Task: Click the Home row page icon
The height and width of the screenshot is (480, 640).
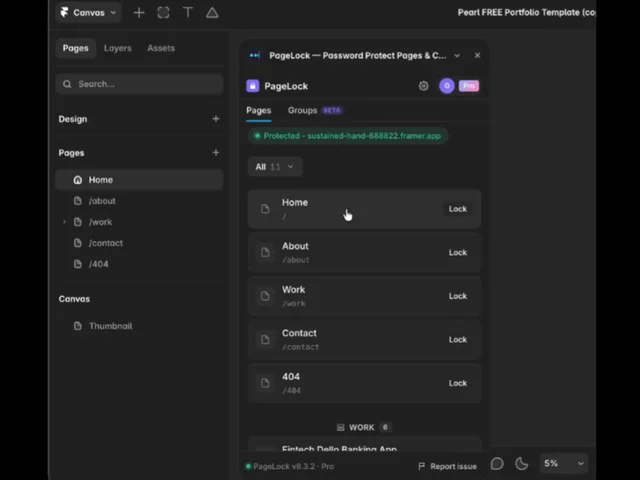Action: (x=265, y=209)
